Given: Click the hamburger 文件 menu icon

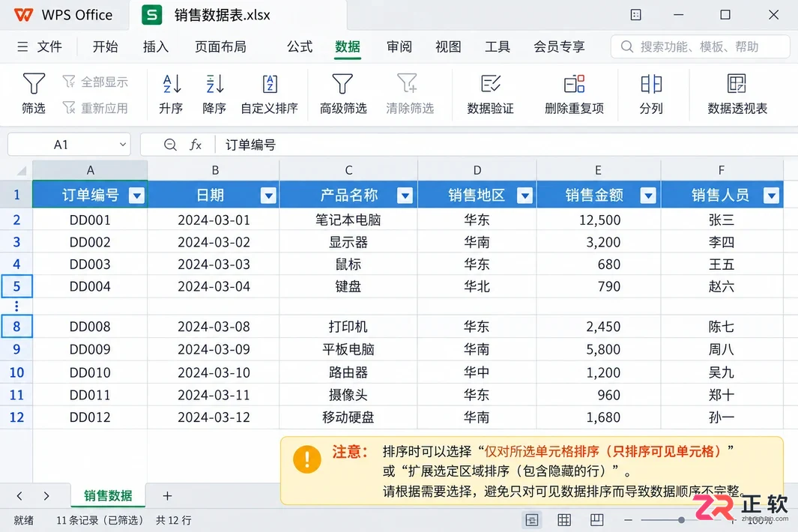Looking at the screenshot, I should pos(22,47).
